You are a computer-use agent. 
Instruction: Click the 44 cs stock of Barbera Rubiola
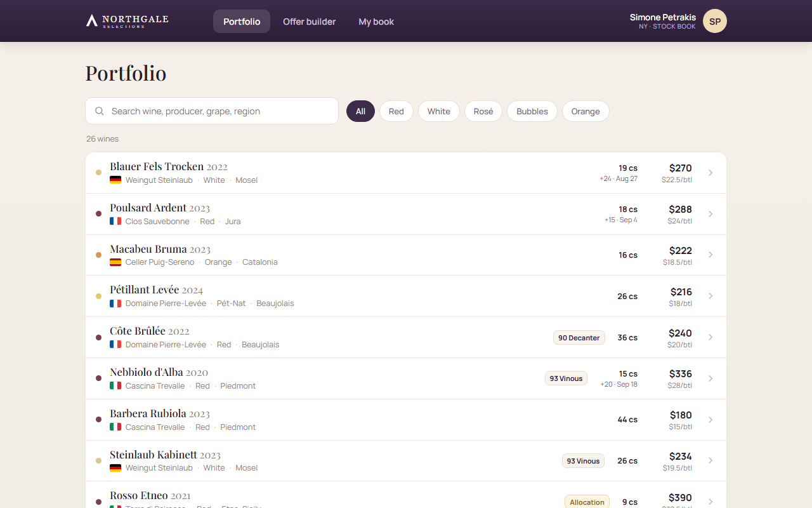click(x=627, y=420)
